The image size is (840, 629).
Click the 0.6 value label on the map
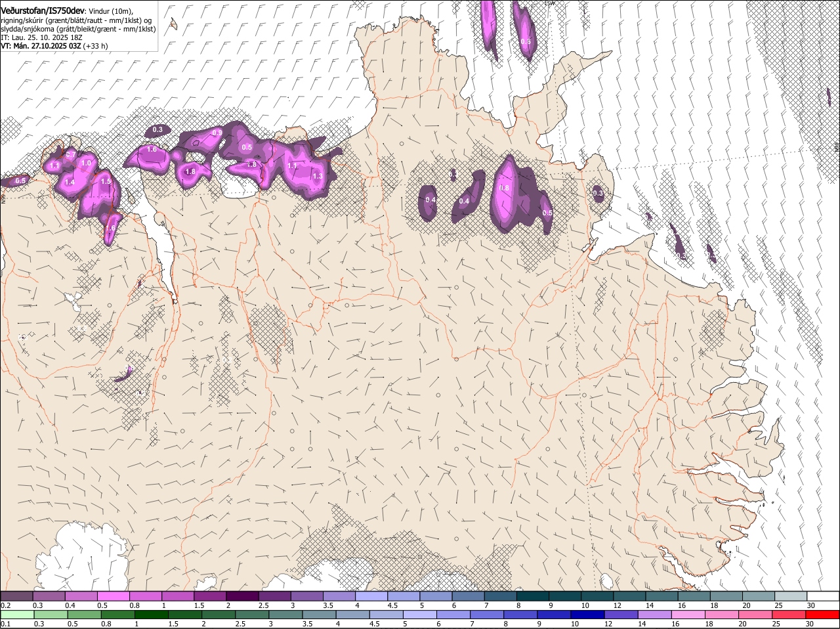(x=526, y=41)
